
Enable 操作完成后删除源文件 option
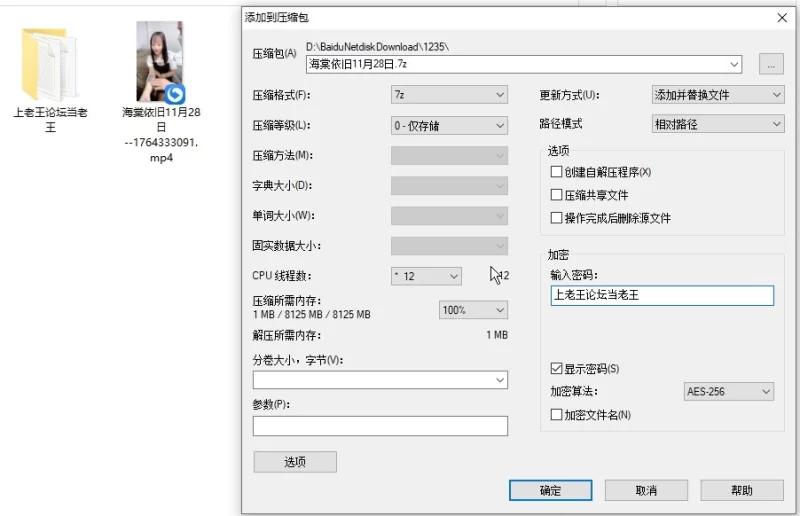(x=557, y=218)
